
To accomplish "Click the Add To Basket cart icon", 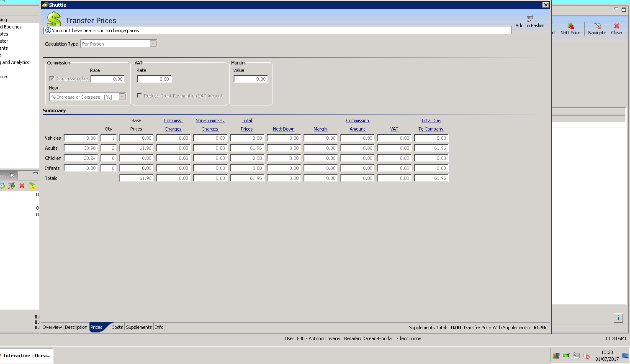I will pyautogui.click(x=530, y=19).
